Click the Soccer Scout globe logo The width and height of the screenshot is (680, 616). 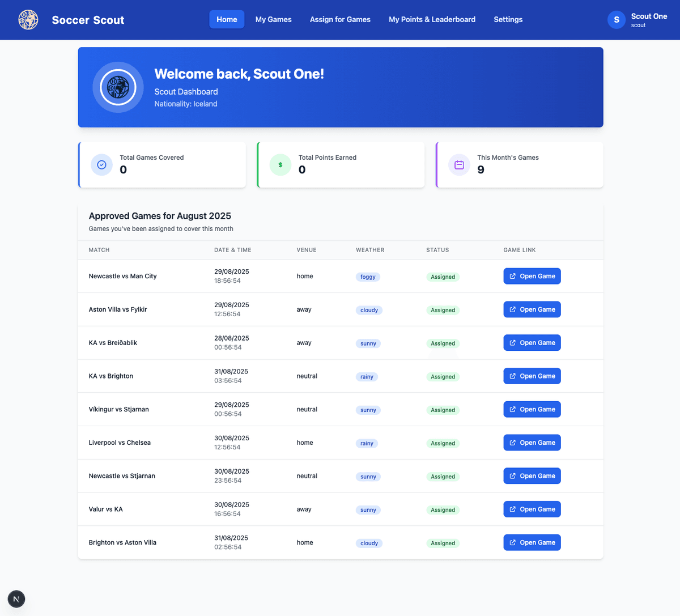28,20
